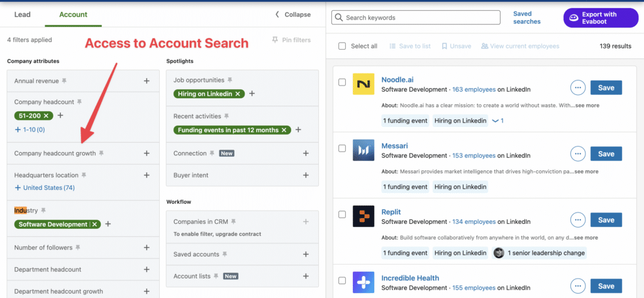Image resolution: width=644 pixels, height=298 pixels.
Task: Expand the Headquarters location filter
Action: 147,175
